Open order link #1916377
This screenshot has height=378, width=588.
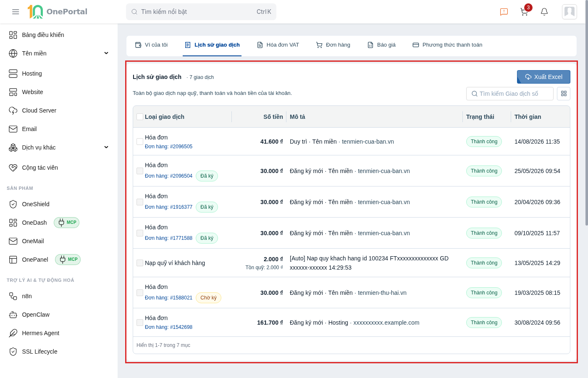pos(168,207)
